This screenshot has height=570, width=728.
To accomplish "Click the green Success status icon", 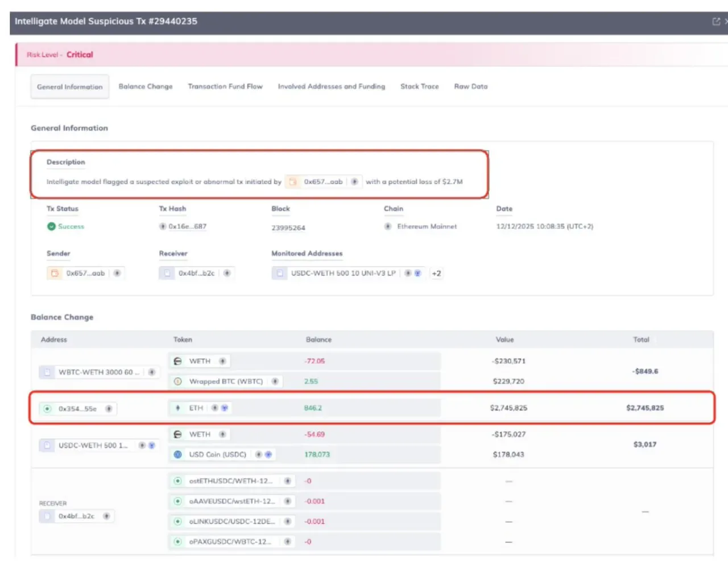I will coord(51,226).
